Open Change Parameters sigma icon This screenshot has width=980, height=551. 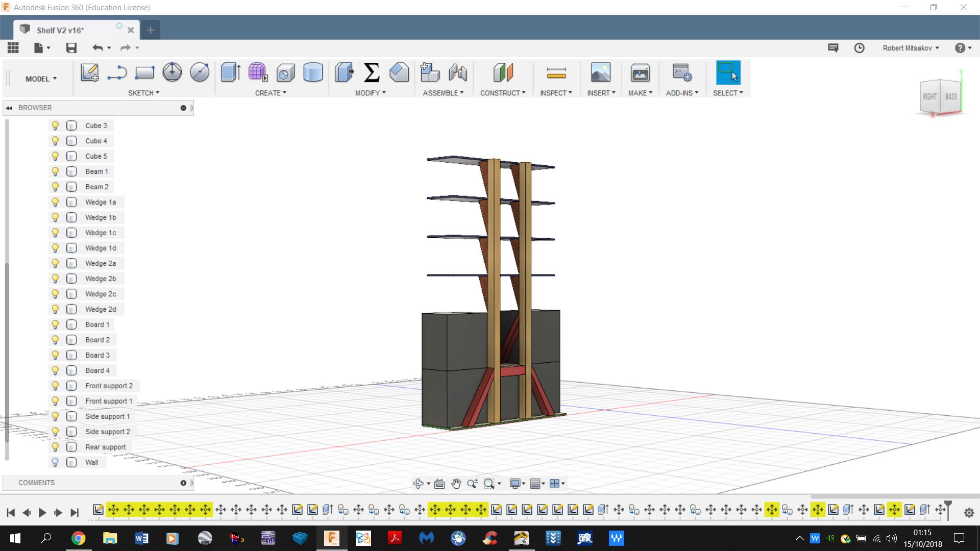[x=372, y=72]
